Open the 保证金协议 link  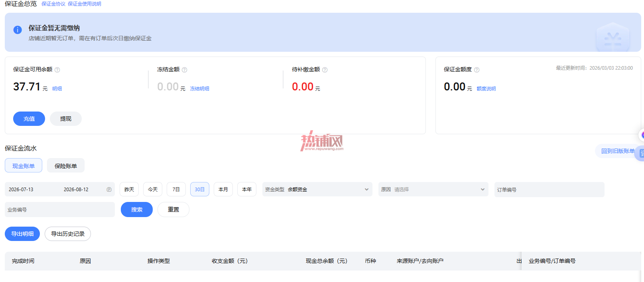pyautogui.click(x=53, y=4)
